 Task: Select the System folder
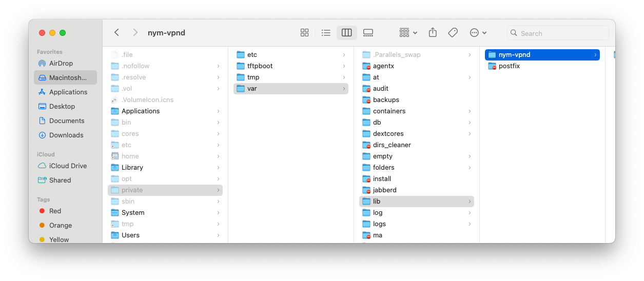pos(165,212)
